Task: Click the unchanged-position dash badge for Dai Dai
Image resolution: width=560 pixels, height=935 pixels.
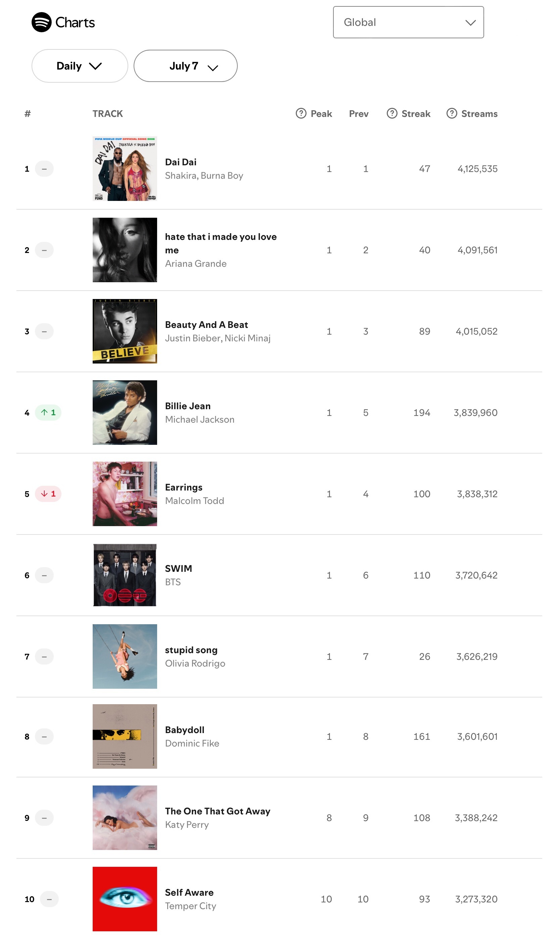Action: click(44, 168)
